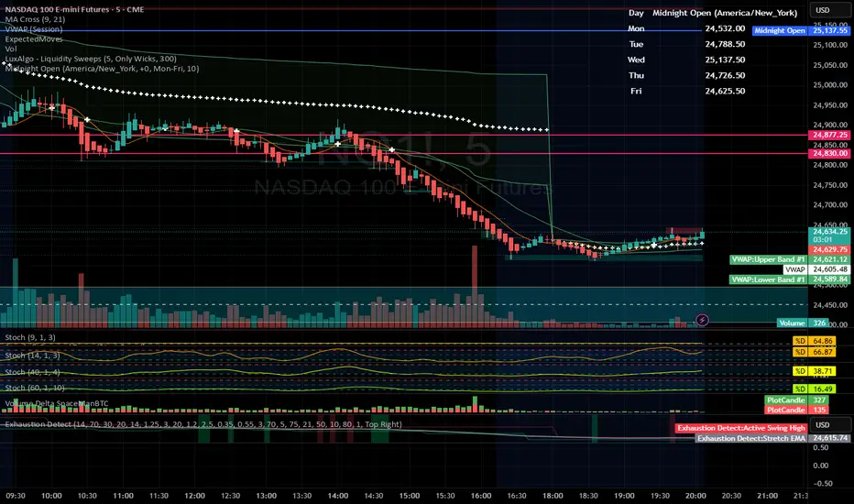The width and height of the screenshot is (854, 504).
Task: Open the USD currency dropdown on the price axis
Action: click(829, 10)
